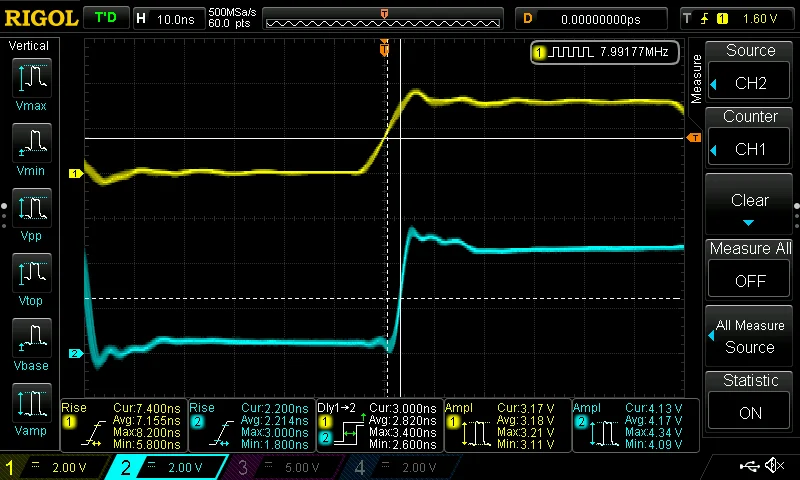Click the USB connection status icon
800x480 pixels.
click(x=750, y=466)
